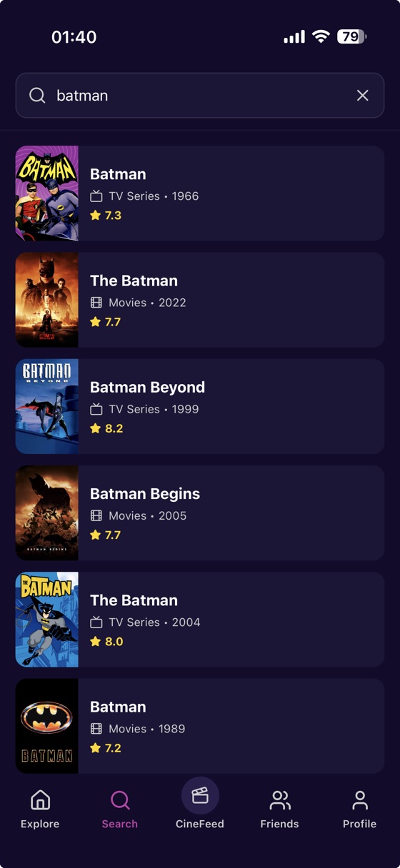Tap the Batman 1966 poster thumbnail
400x868 pixels.
tap(47, 193)
